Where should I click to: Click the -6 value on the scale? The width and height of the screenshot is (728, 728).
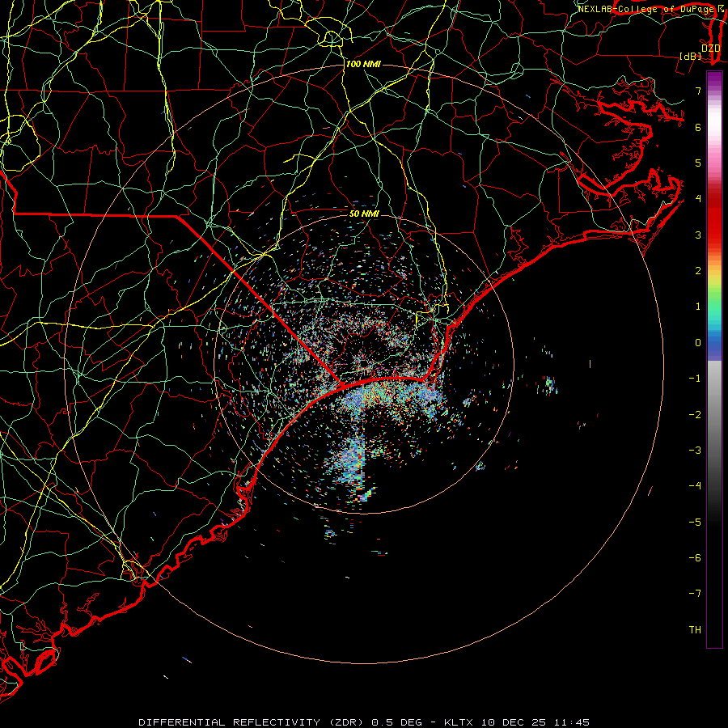[x=695, y=558]
